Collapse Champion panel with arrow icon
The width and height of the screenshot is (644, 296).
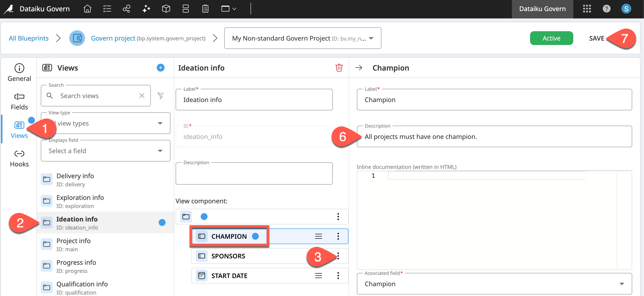359,68
